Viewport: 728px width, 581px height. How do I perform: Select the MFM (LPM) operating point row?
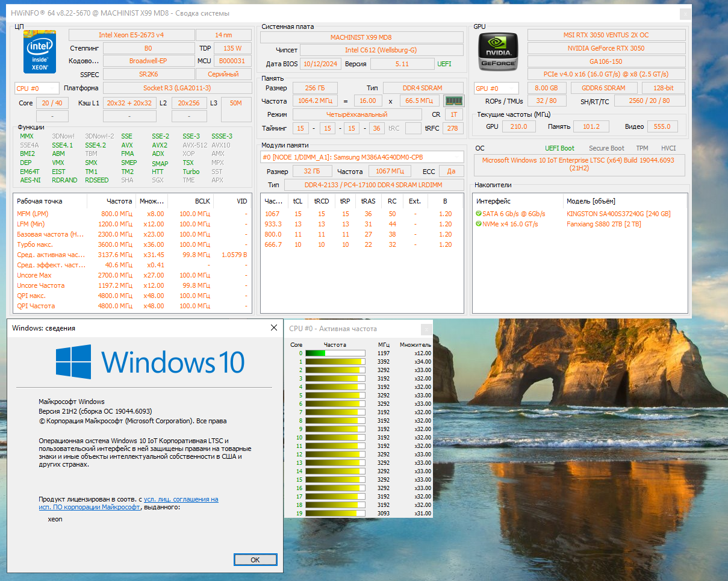[x=132, y=214]
